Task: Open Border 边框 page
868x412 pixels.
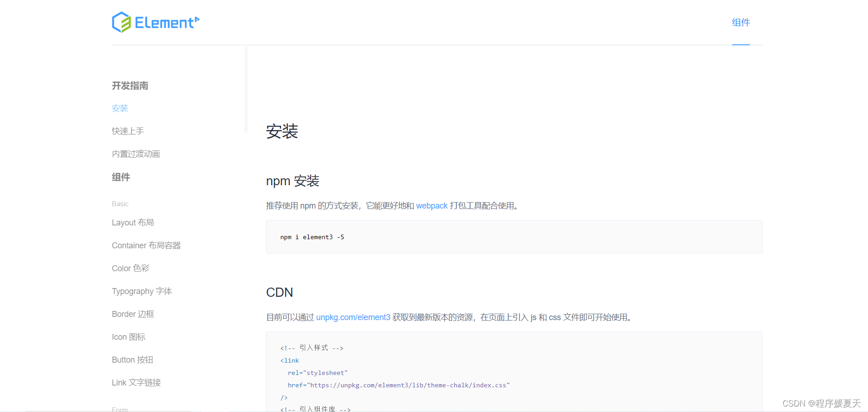Action: 133,314
